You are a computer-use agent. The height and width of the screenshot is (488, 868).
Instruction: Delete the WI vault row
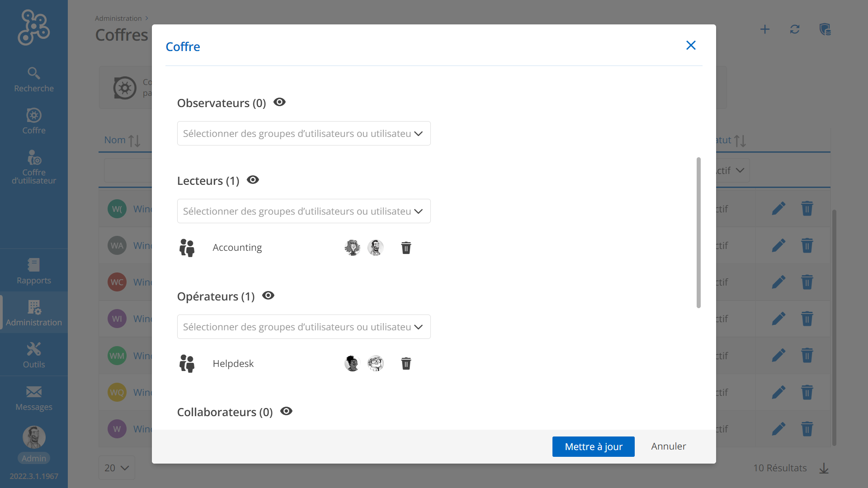(807, 319)
